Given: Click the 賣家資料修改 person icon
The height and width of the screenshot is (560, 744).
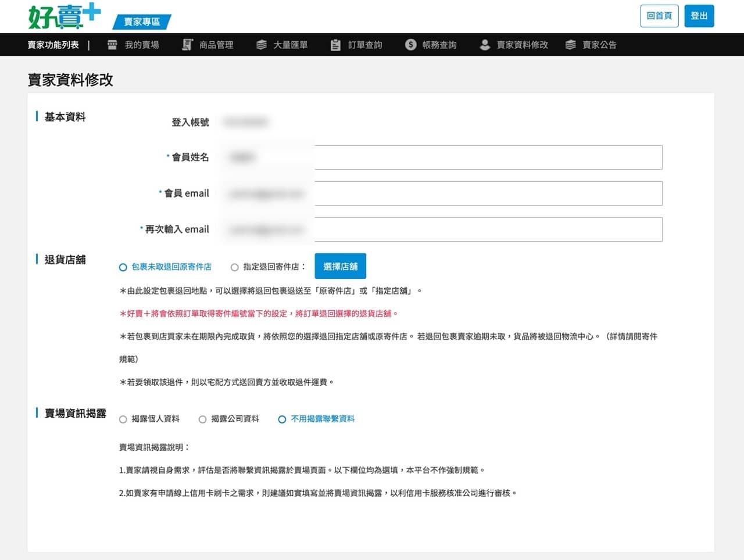Looking at the screenshot, I should point(485,45).
